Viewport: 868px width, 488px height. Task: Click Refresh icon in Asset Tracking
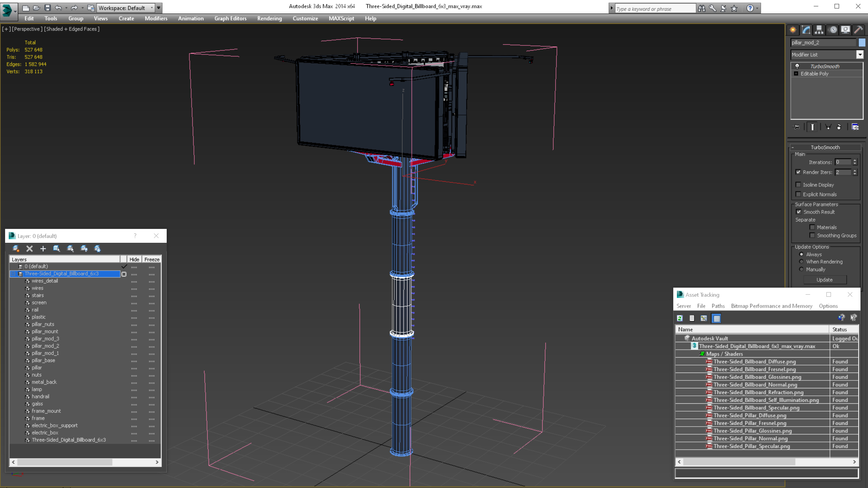tap(680, 318)
